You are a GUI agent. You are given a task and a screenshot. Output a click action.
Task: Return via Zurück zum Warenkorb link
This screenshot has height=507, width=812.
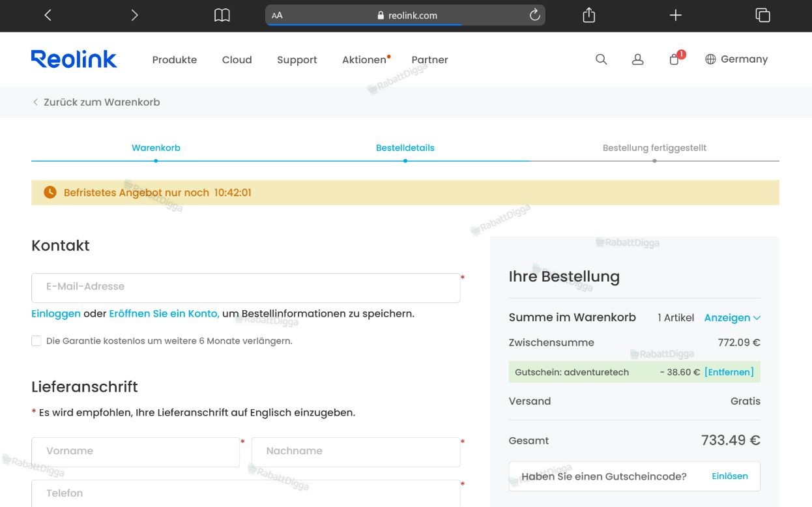coord(96,102)
